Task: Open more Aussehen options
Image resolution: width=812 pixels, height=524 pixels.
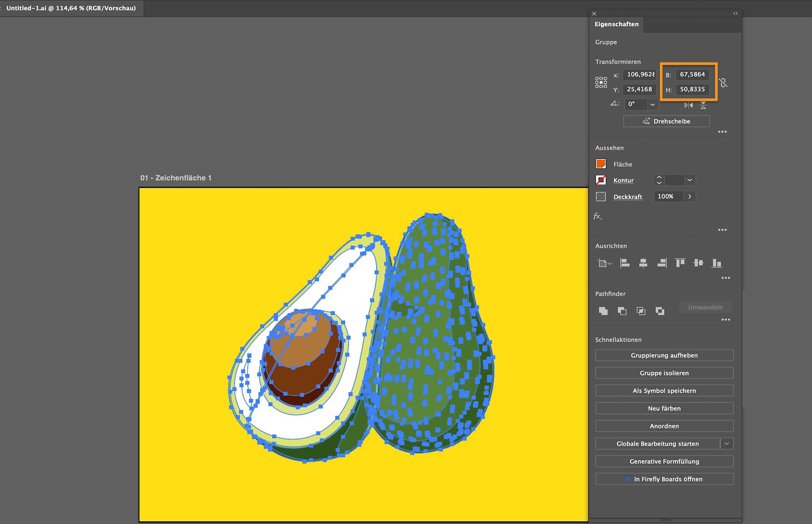Action: coord(722,230)
